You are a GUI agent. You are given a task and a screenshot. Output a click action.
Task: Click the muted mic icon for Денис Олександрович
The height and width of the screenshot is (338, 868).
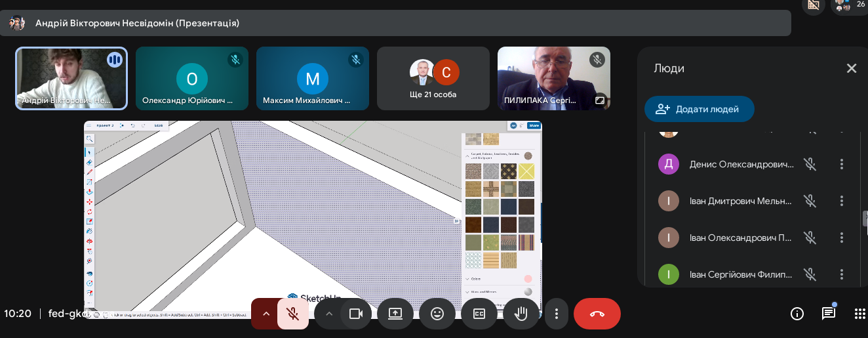tap(810, 164)
